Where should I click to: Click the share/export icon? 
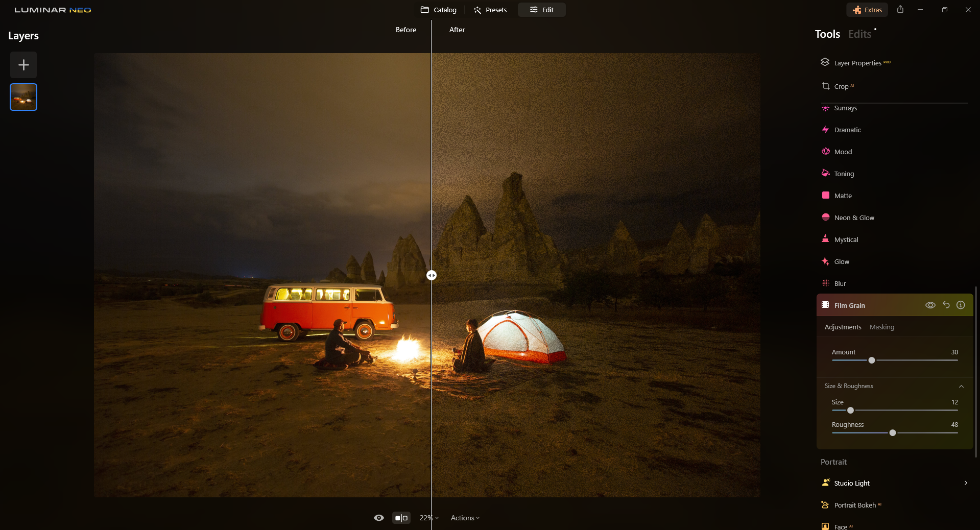pyautogui.click(x=900, y=10)
